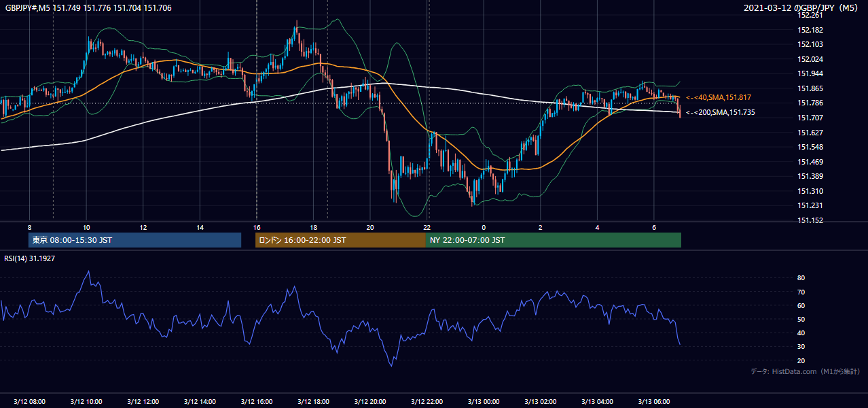The image size is (868, 408).
Task: Click price level 151.944 on the axis
Action: [810, 73]
